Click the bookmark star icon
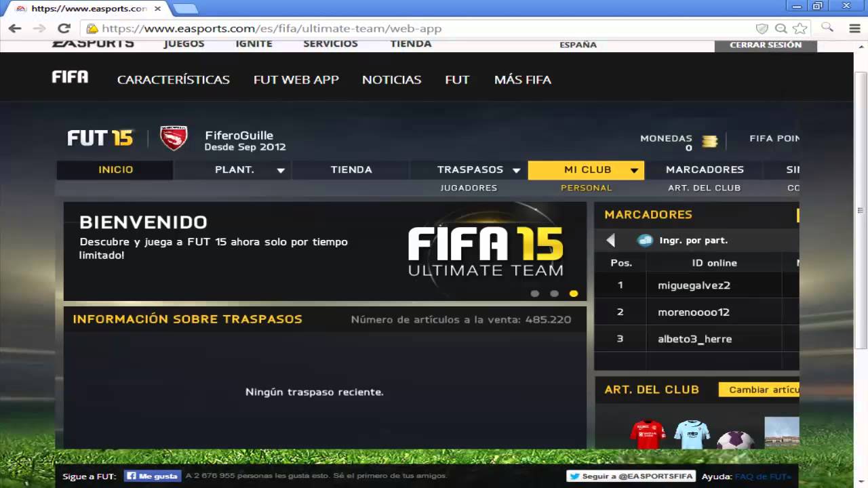This screenshot has height=488, width=868. click(x=800, y=28)
